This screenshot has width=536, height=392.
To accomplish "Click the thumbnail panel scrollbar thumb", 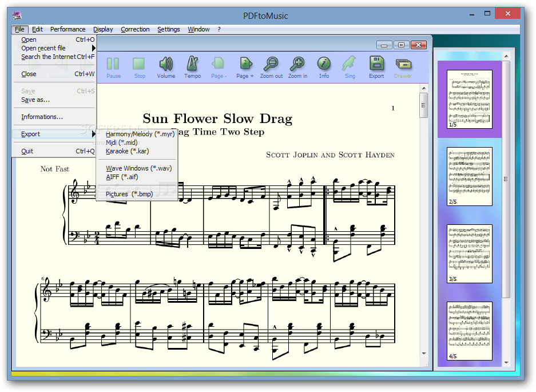I will pos(506,179).
